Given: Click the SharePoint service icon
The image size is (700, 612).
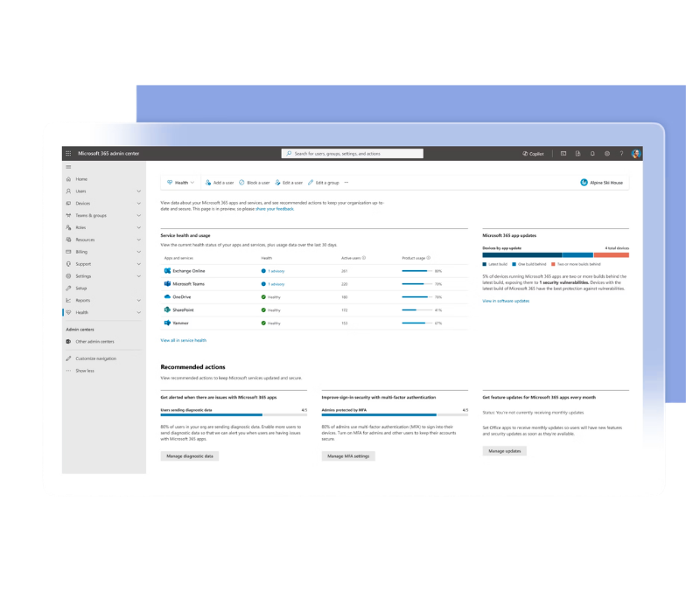Looking at the screenshot, I should coord(166,309).
